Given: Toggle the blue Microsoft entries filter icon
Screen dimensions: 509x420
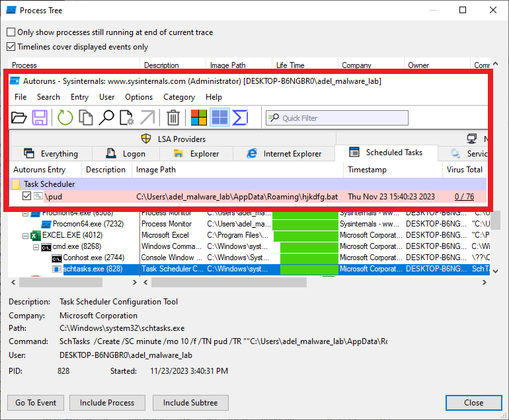Looking at the screenshot, I should (x=219, y=118).
